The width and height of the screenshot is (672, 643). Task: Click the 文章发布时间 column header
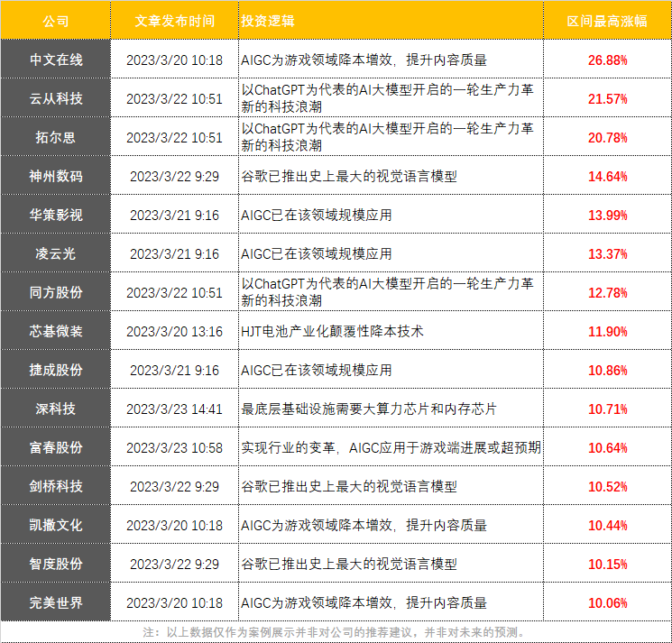[x=174, y=21]
